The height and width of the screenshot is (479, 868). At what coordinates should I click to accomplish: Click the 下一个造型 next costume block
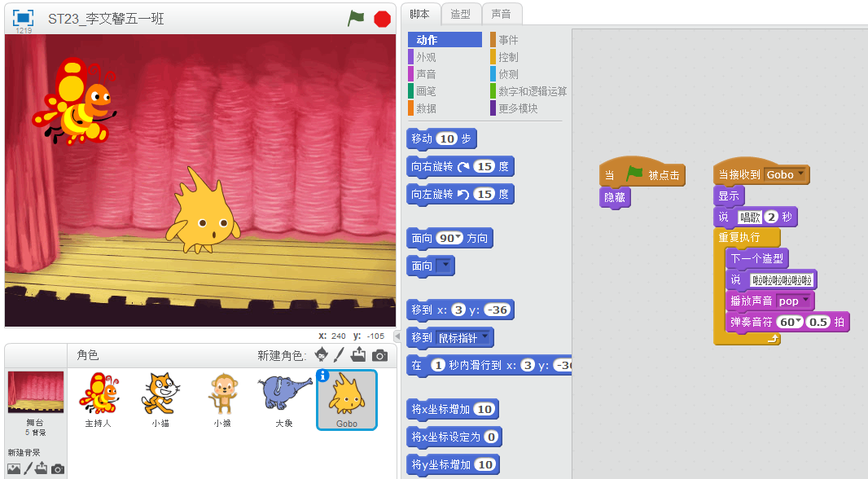(756, 258)
